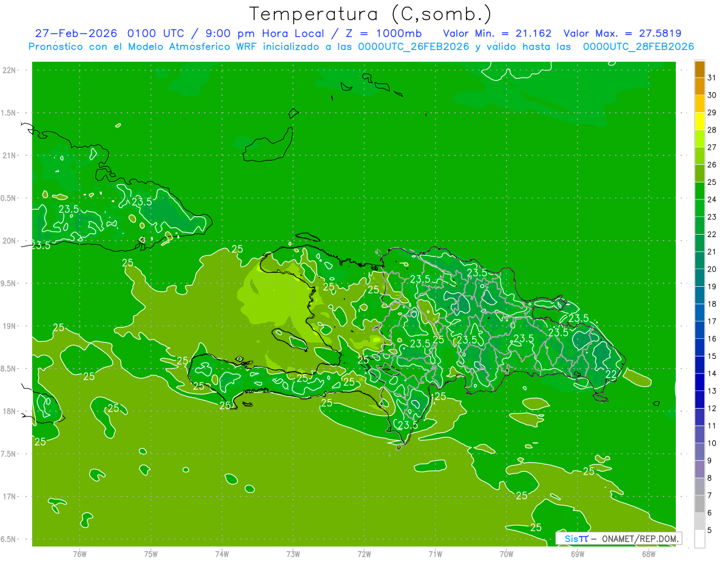Screen dimensions: 728x562
Task: Click the 'Temperatura (C,somb.)' map title
Action: click(371, 14)
